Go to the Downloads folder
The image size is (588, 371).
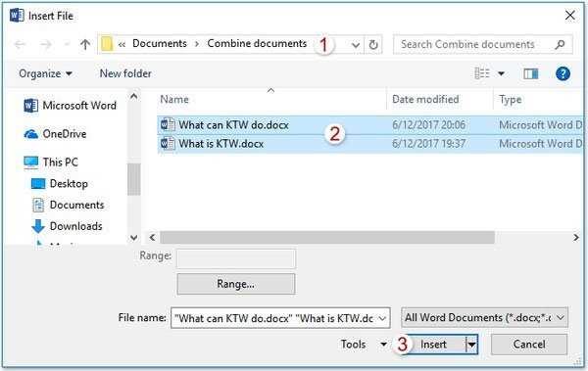[x=67, y=226]
